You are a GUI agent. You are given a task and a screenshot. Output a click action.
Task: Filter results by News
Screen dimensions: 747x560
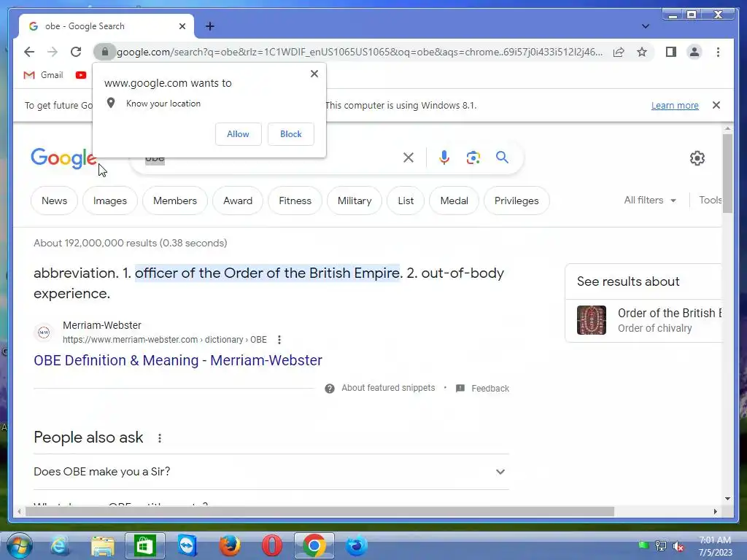pos(54,201)
